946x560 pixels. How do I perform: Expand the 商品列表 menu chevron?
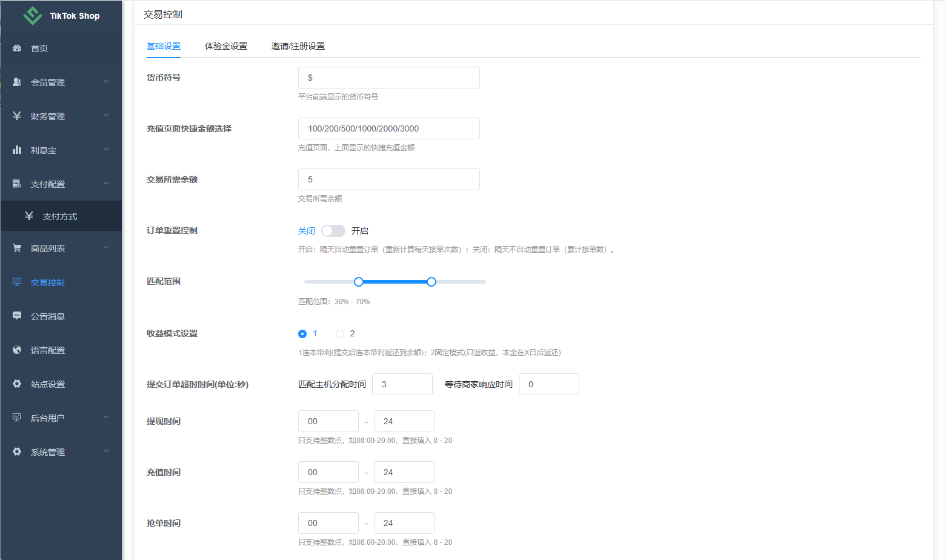106,247
